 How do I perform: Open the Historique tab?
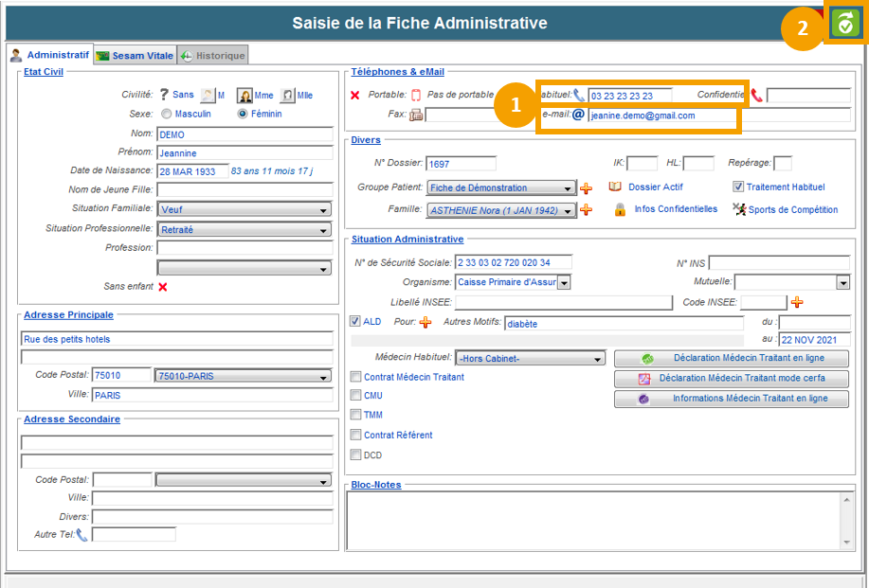tap(213, 55)
